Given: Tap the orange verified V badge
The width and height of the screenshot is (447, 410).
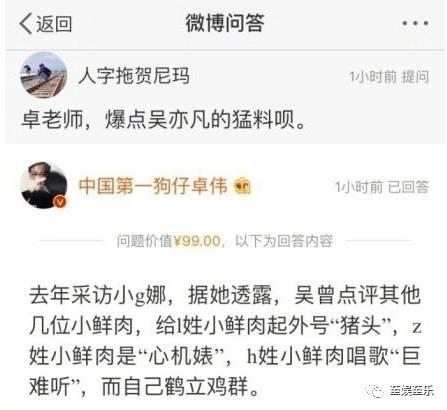Looking at the screenshot, I should pos(60,202).
